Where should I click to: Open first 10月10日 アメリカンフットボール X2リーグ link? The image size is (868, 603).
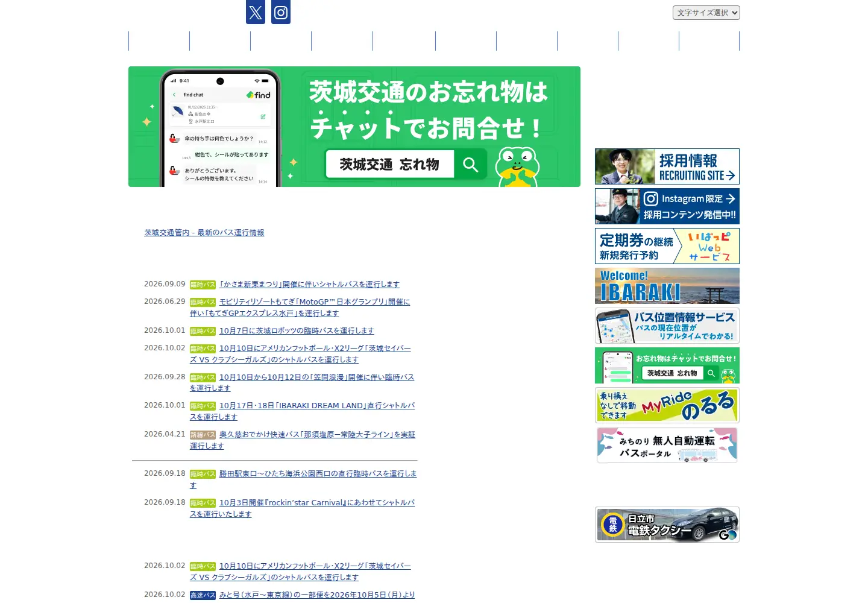(300, 354)
